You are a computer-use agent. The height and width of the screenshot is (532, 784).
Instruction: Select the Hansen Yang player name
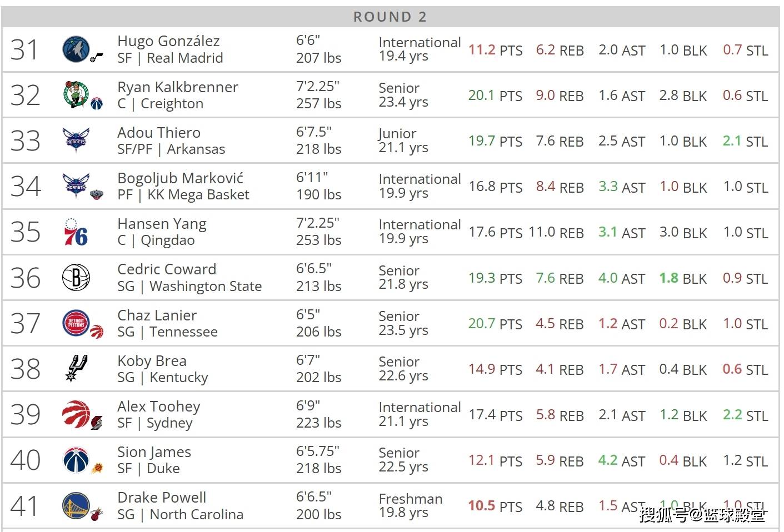162,224
